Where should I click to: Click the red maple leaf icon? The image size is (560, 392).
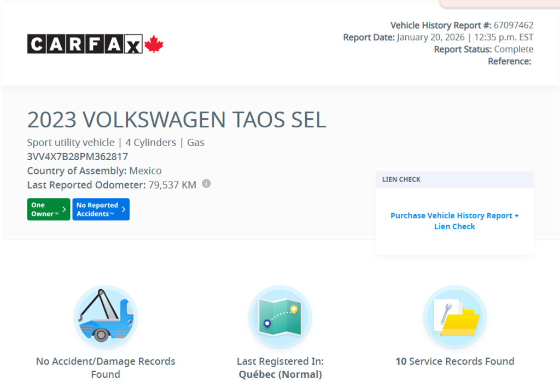pos(155,44)
